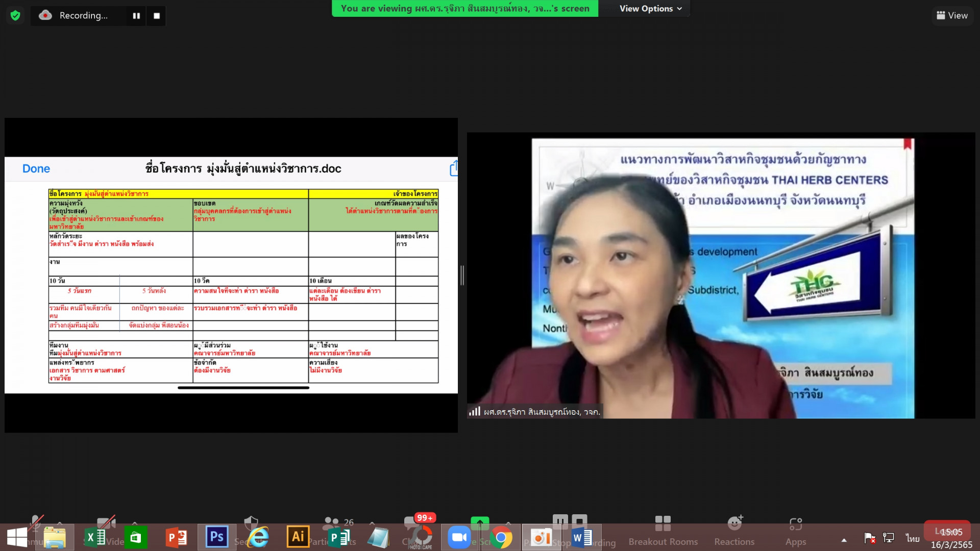The height and width of the screenshot is (551, 980).
Task: Open File Explorer from the taskbar
Action: click(x=55, y=538)
